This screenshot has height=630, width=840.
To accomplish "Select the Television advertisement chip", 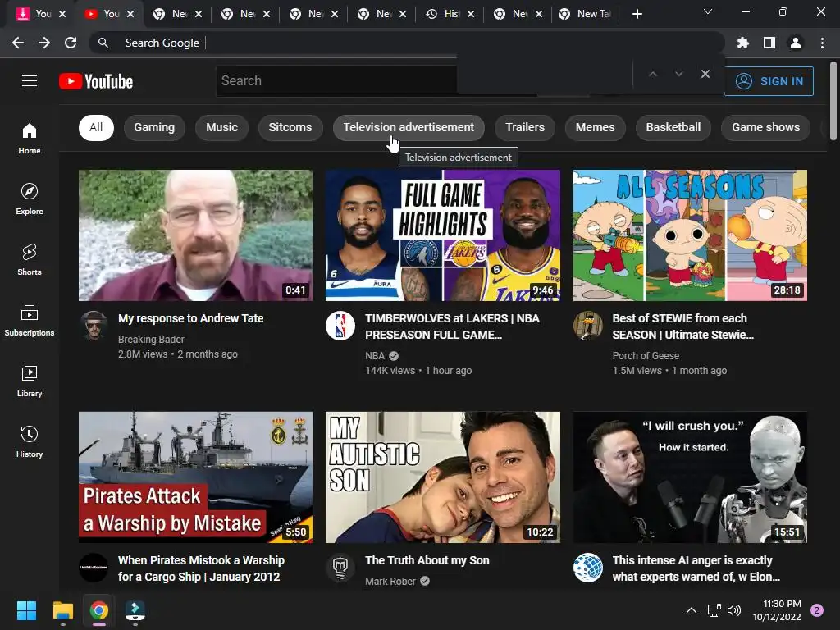I will click(409, 127).
